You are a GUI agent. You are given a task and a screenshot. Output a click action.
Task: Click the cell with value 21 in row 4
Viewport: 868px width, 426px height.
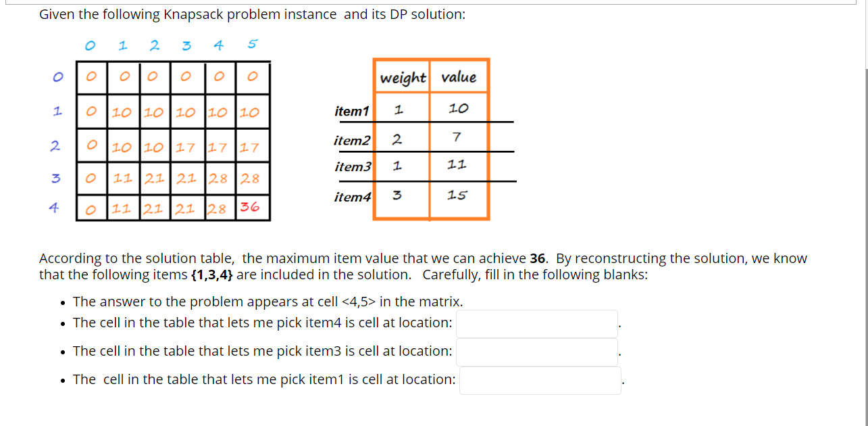coord(154,207)
